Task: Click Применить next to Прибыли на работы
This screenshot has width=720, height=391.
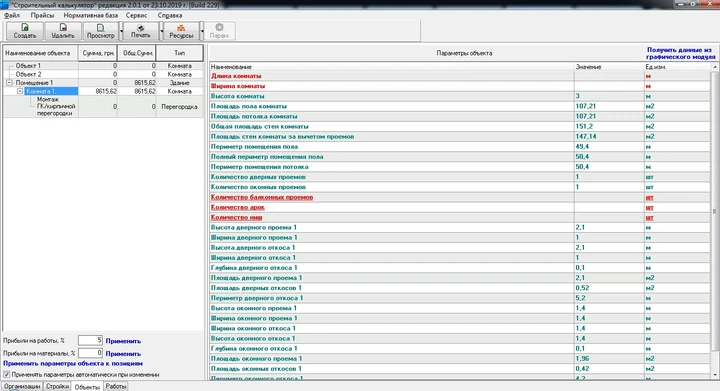Action: click(123, 341)
